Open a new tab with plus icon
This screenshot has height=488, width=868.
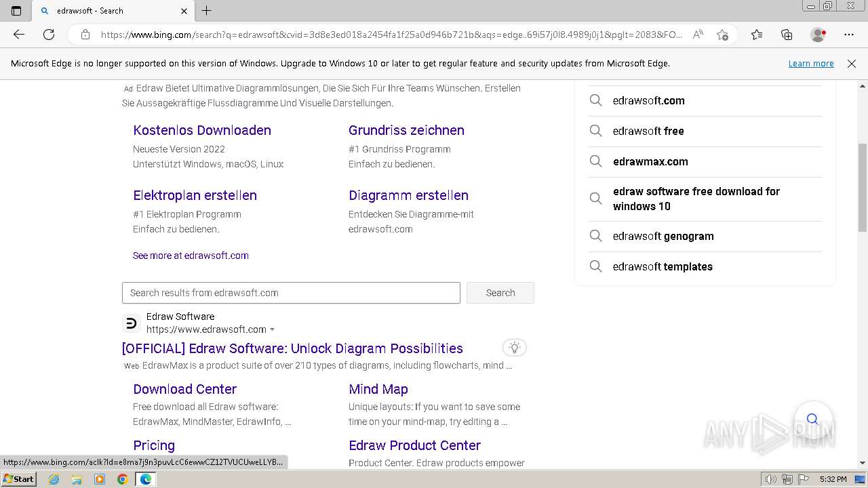click(207, 11)
